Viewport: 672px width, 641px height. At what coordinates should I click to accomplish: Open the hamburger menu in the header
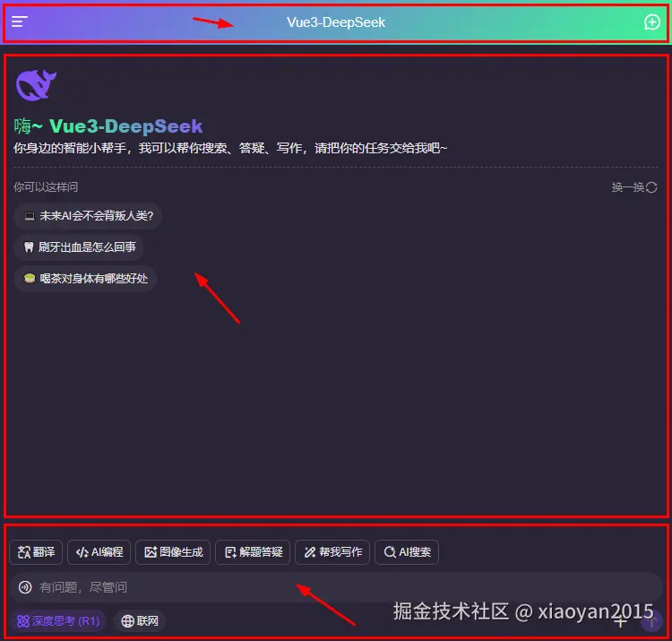(x=20, y=22)
